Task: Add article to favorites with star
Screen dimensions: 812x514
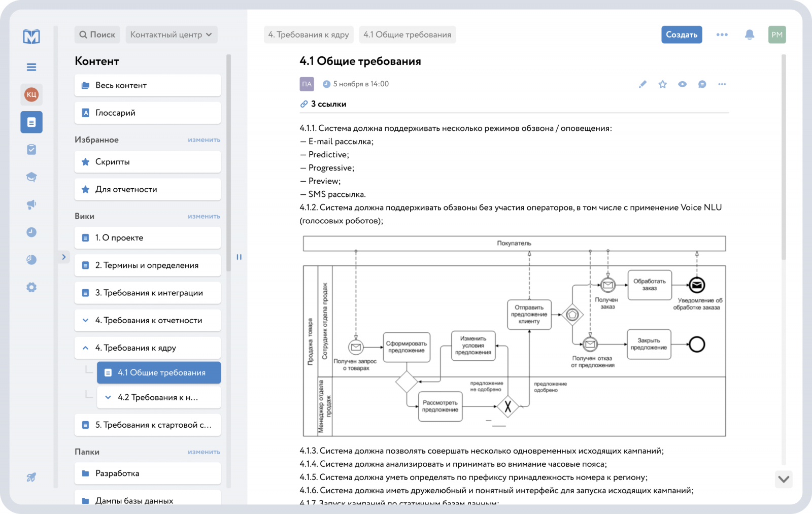Action: tap(662, 84)
